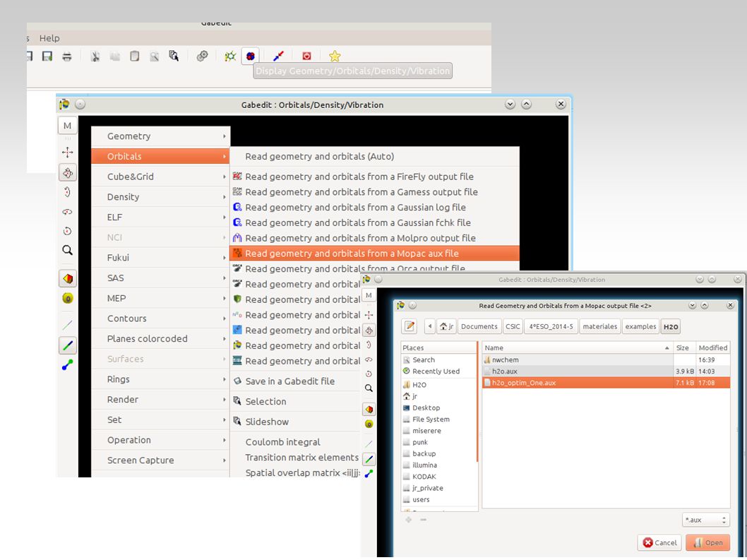747x560 pixels.
Task: Expand the Cube&Grid submenu arrow
Action: [x=224, y=177]
